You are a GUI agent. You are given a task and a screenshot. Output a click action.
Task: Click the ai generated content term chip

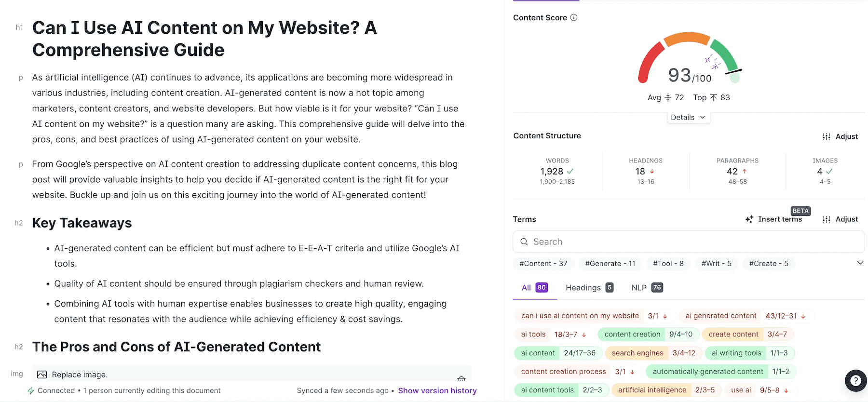[x=720, y=316]
